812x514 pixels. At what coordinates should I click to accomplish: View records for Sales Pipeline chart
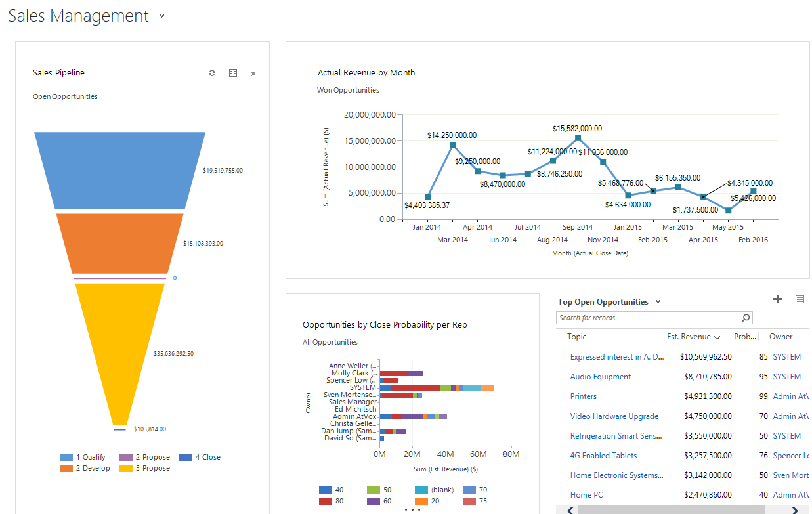233,73
